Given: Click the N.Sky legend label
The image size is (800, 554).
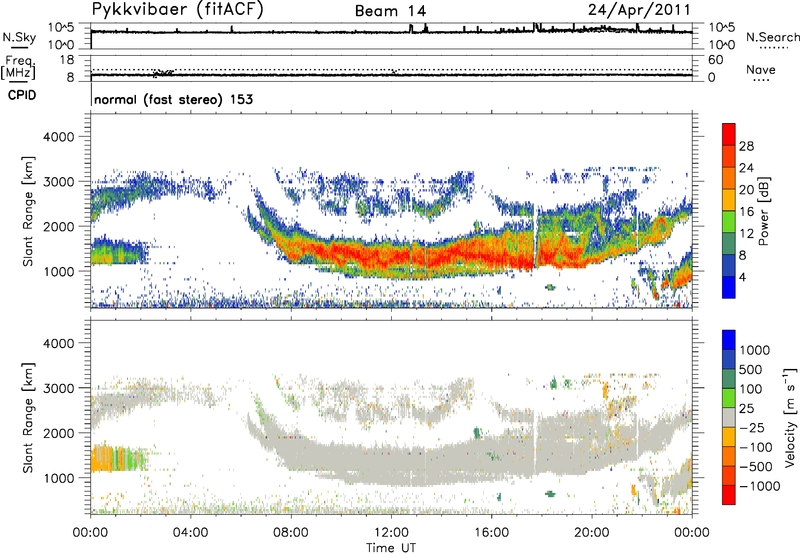Looking at the screenshot, I should coord(19,37).
